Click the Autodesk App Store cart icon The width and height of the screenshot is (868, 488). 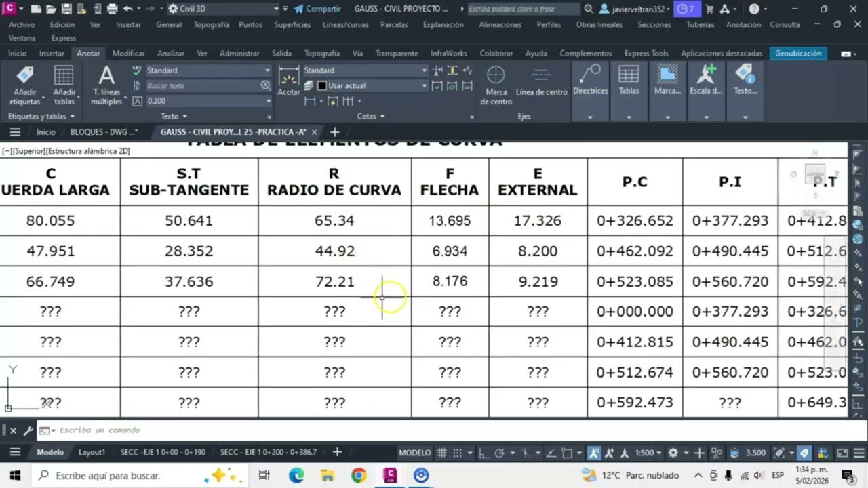click(709, 9)
